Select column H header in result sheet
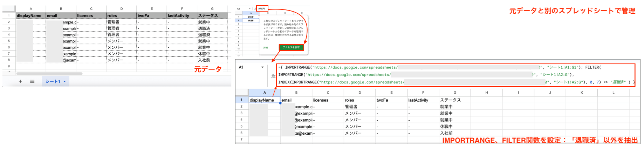 (x=487, y=93)
